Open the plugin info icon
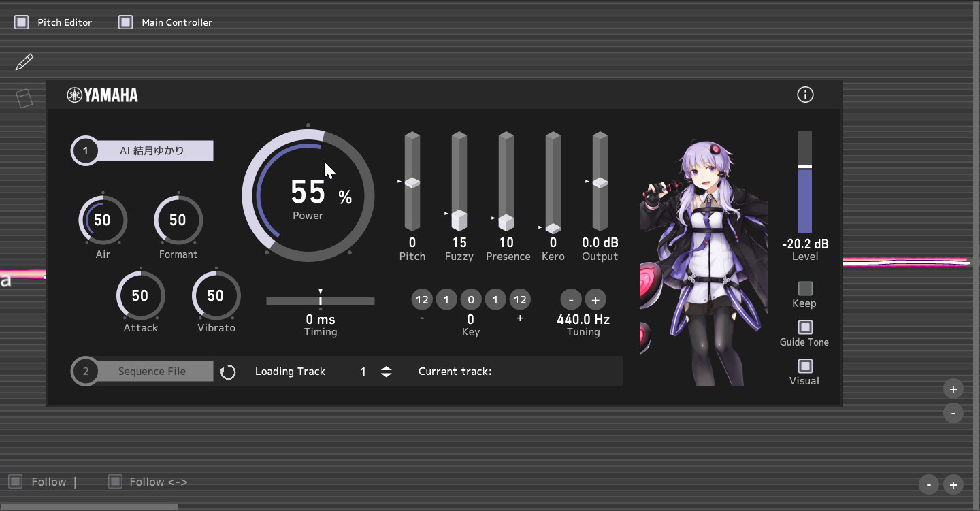Screen dimensions: 980x511 pos(805,95)
